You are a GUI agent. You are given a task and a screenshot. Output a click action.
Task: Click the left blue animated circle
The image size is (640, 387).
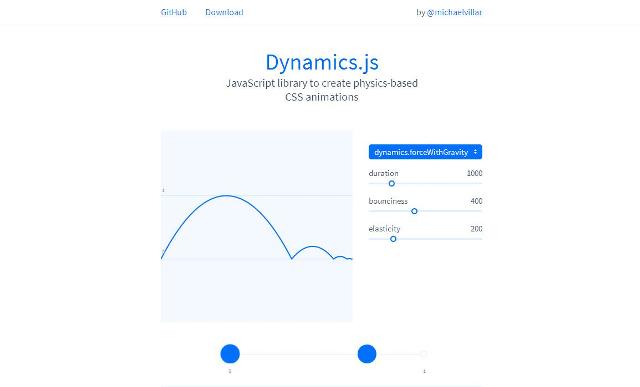point(230,354)
